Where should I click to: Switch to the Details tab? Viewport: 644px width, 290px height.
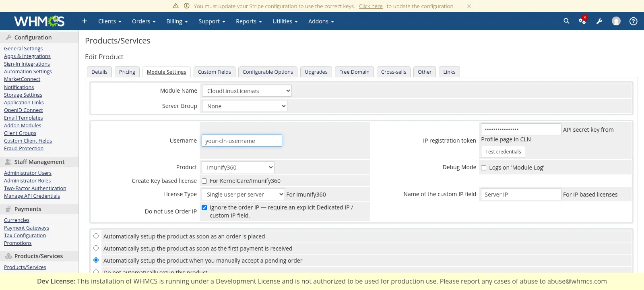pyautogui.click(x=99, y=72)
